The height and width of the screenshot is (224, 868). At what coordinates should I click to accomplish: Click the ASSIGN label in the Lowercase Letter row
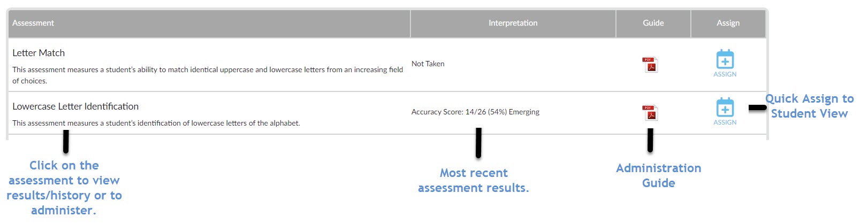click(x=725, y=122)
